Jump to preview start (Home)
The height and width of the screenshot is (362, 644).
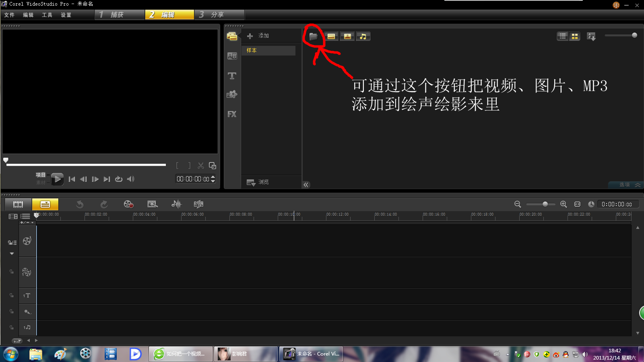(x=72, y=179)
